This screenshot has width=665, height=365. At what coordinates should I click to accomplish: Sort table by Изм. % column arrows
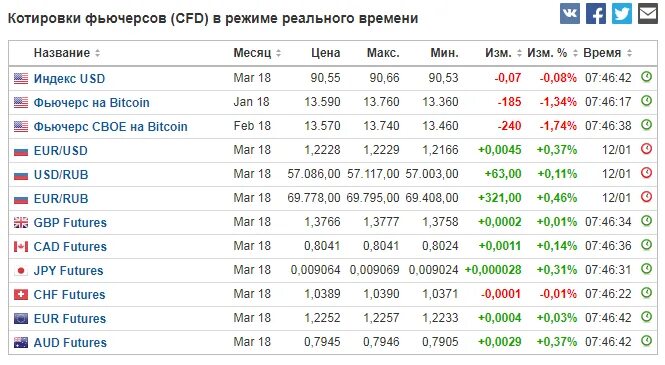tap(576, 53)
